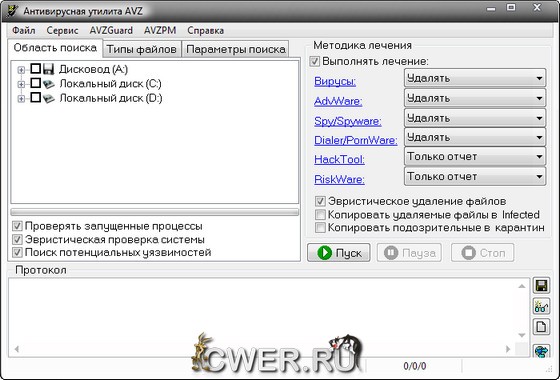Image resolution: width=560 pixels, height=380 pixels.
Task: Open the Вирусы action dropdown
Action: click(x=475, y=78)
